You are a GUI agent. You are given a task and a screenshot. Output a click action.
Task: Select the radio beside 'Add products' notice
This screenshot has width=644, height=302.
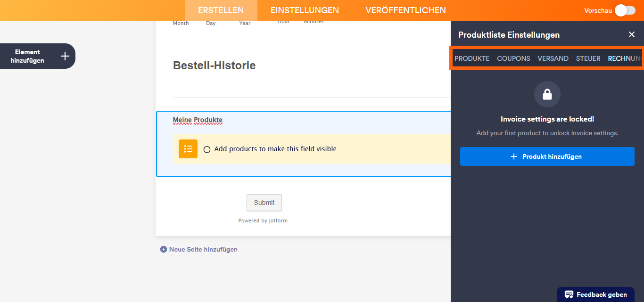pyautogui.click(x=207, y=149)
